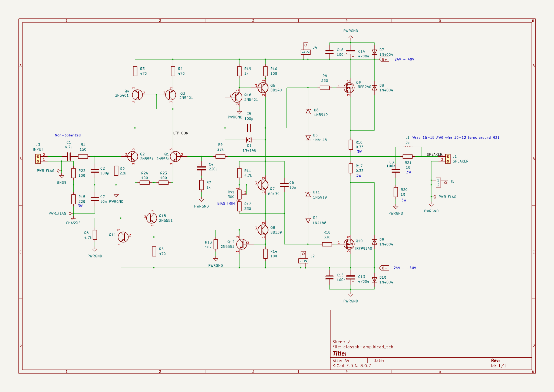The width and height of the screenshot is (554, 392).
Task: Select diode D6 1N5919 zener symbol
Action: point(308,111)
